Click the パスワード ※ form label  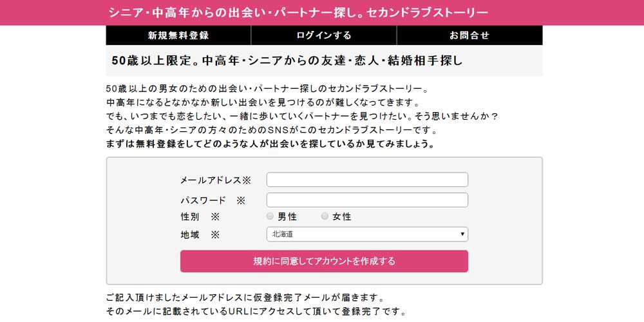213,200
